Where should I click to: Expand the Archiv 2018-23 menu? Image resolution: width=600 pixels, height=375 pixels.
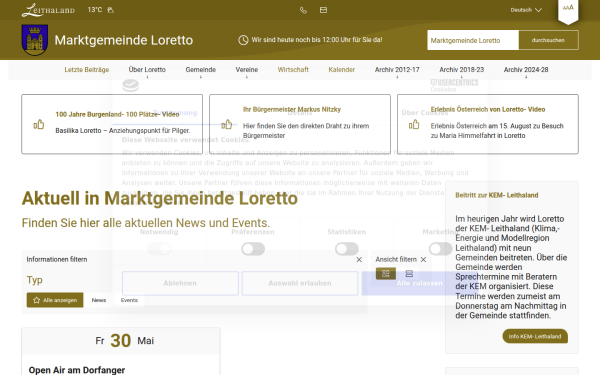461,70
